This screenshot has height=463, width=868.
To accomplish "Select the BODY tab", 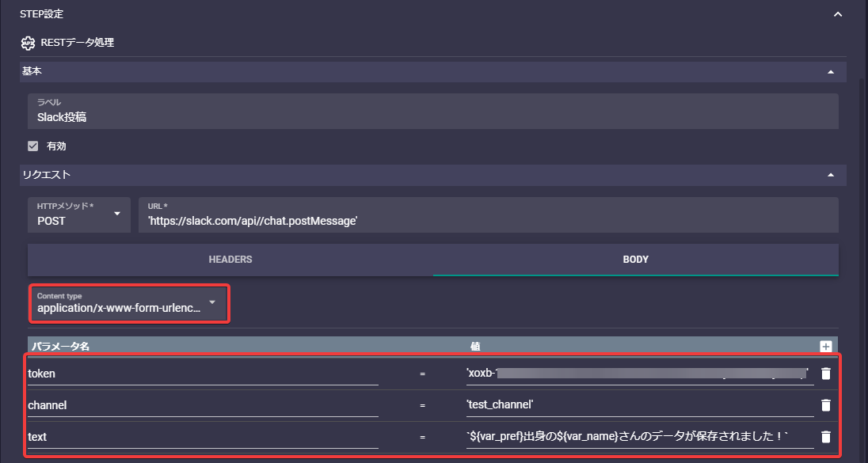I will (634, 259).
